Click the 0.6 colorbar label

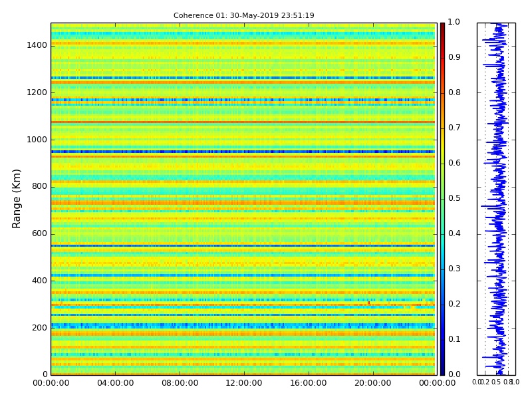click(454, 163)
